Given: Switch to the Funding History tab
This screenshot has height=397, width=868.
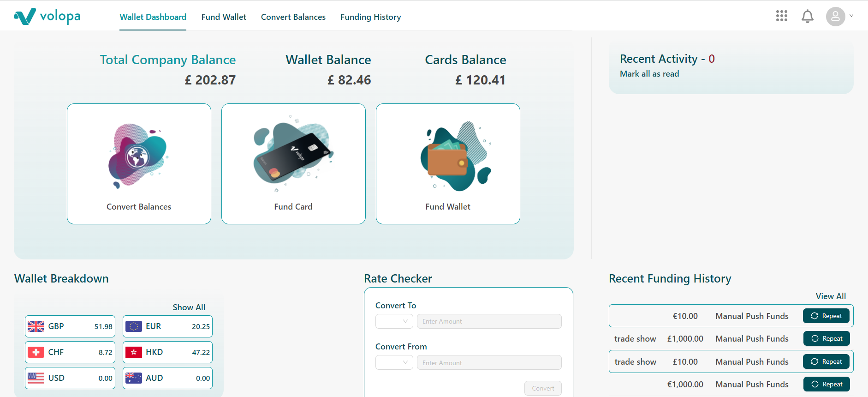Looking at the screenshot, I should (371, 17).
